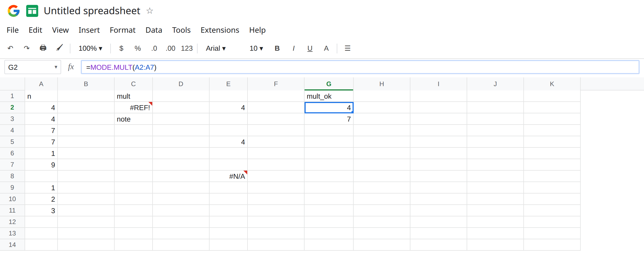
Task: Decrease decimal places (.0) button
Action: pos(154,48)
